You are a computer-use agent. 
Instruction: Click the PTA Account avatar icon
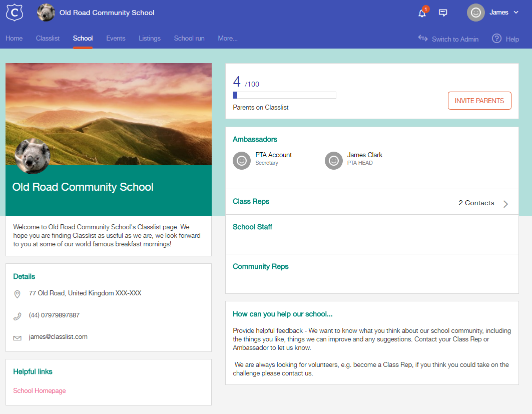[242, 161]
